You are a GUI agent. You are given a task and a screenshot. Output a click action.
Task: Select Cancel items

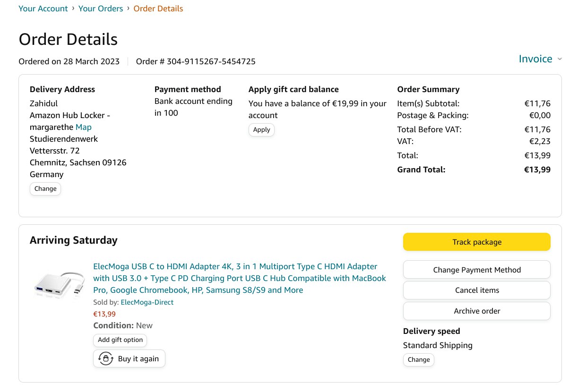click(476, 290)
